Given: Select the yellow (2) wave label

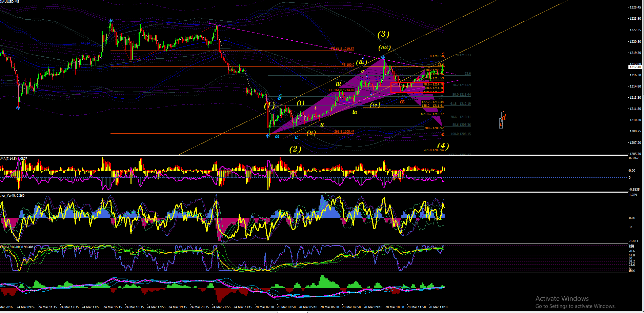Looking at the screenshot, I should pyautogui.click(x=295, y=149).
